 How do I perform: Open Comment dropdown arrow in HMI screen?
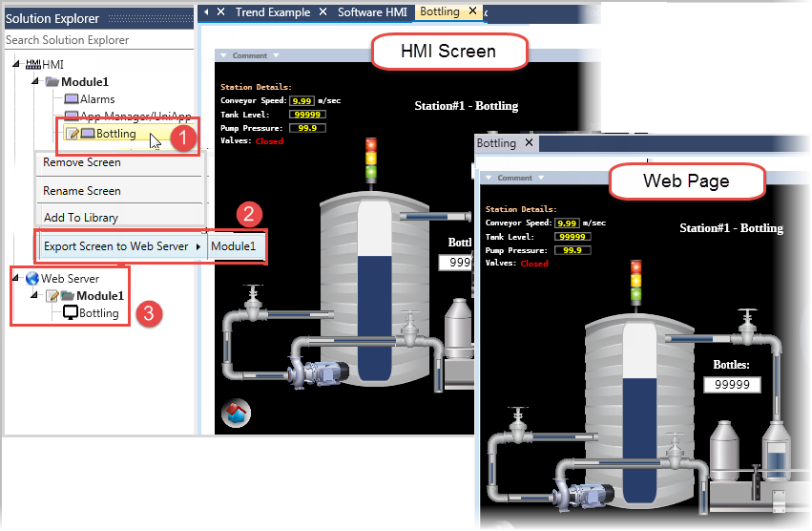276,55
